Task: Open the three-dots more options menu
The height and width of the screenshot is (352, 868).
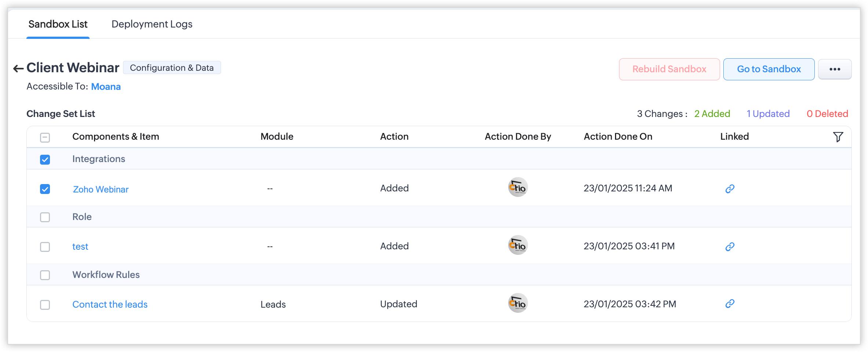Action: (x=835, y=69)
